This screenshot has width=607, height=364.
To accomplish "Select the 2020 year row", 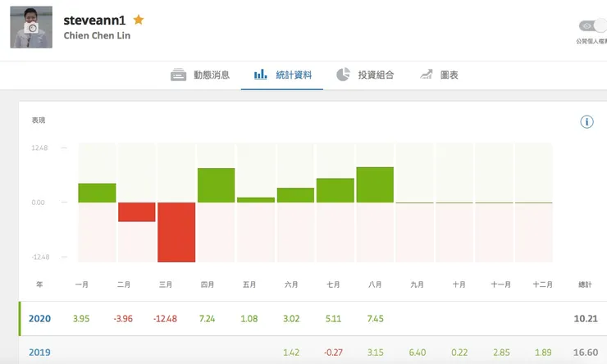I will point(39,318).
